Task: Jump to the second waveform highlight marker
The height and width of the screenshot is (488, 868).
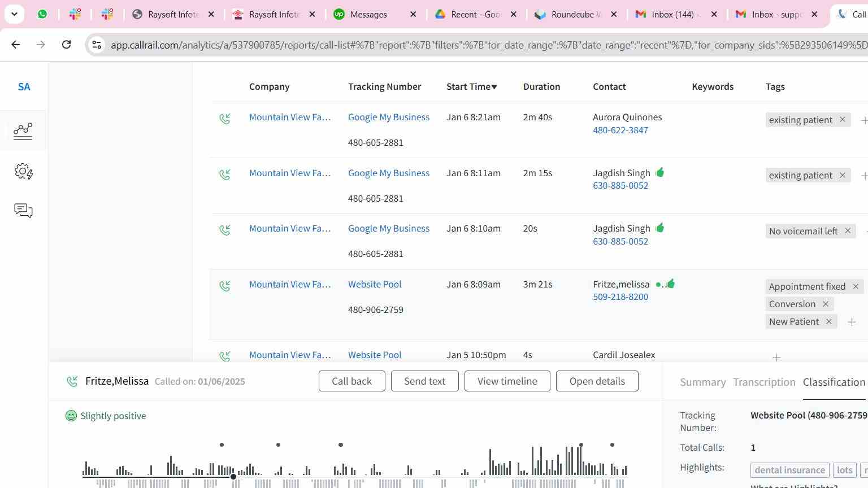Action: pos(278,445)
